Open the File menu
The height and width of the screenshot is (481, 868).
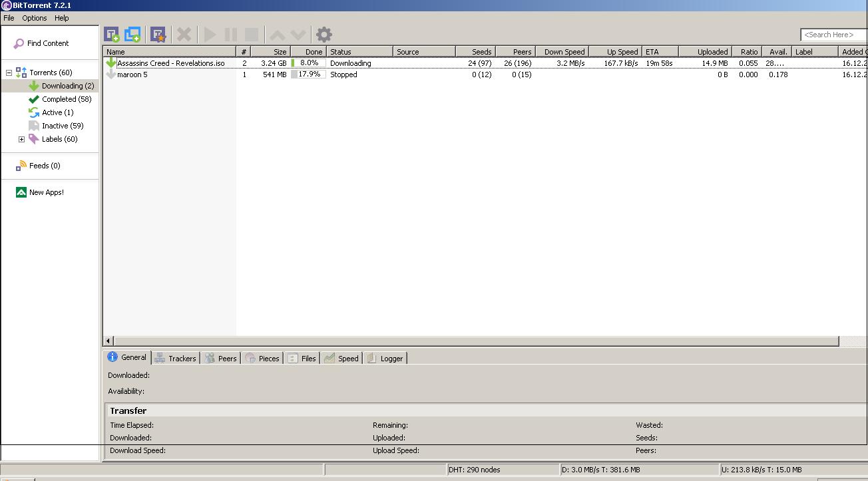9,18
